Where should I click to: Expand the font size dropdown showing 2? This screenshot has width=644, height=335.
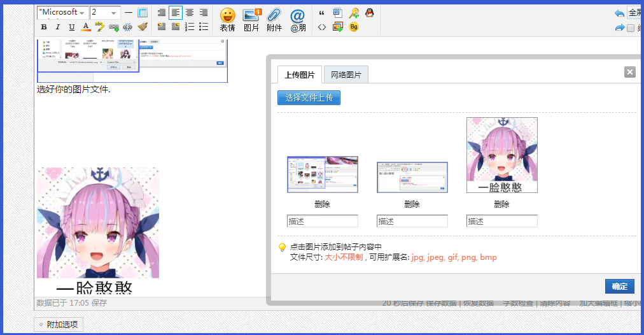tap(106, 13)
